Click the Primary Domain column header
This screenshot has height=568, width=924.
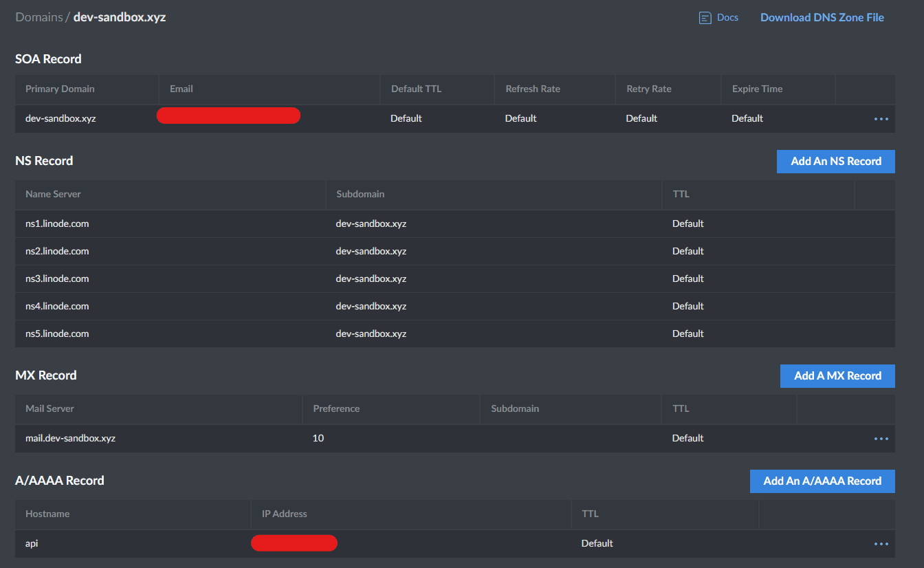pos(60,89)
